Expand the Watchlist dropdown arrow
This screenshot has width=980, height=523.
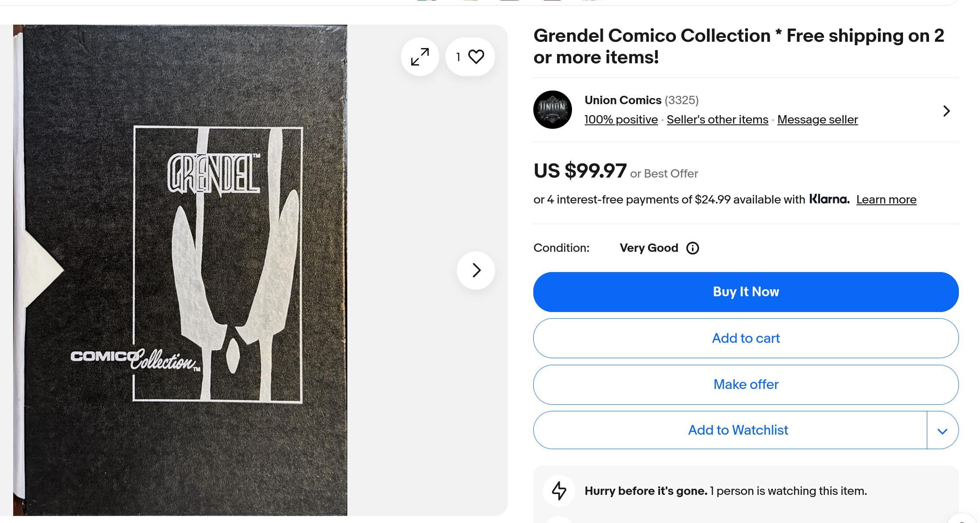tap(942, 431)
